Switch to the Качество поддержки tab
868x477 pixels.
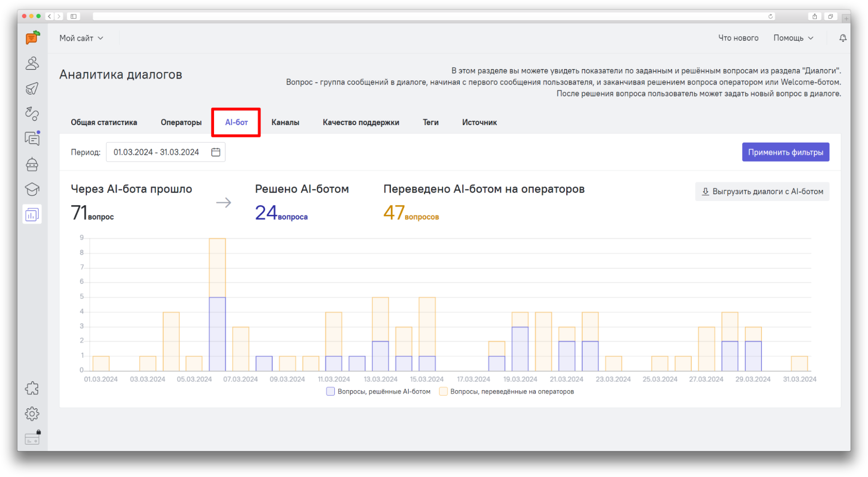360,123
